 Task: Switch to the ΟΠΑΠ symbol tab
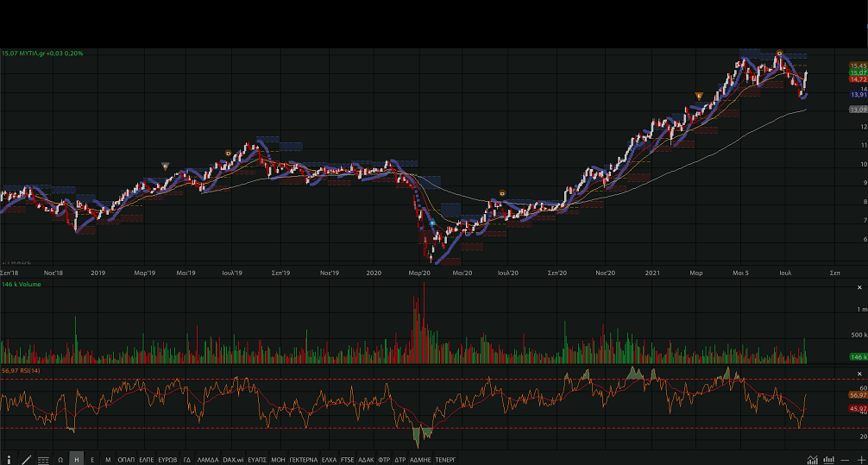(x=126, y=460)
